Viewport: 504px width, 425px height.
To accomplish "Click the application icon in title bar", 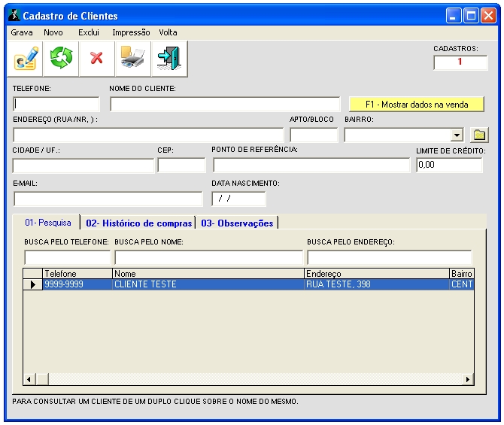I will [x=14, y=15].
